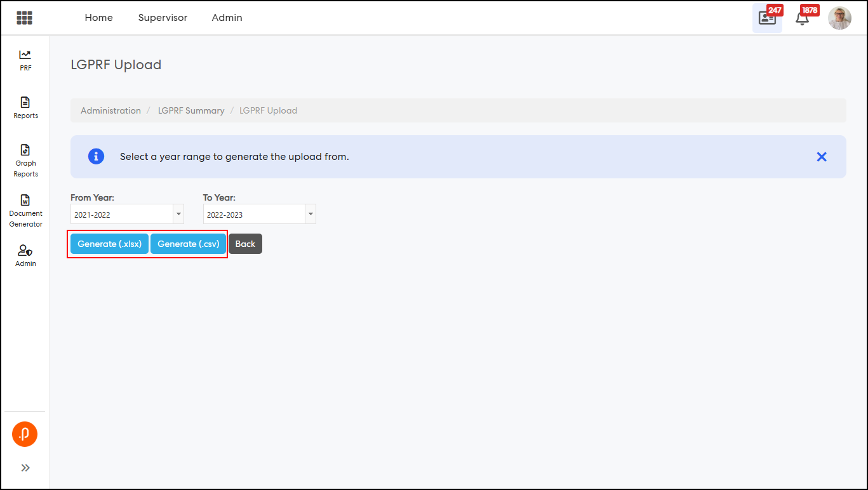868x490 pixels.
Task: Open Graph Reports in the sidebar
Action: (25, 150)
